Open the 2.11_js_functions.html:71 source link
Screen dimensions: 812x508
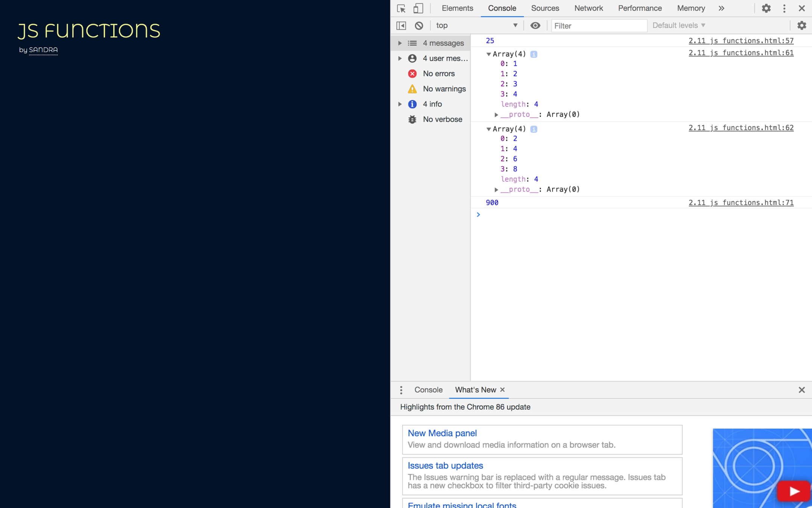coord(741,203)
